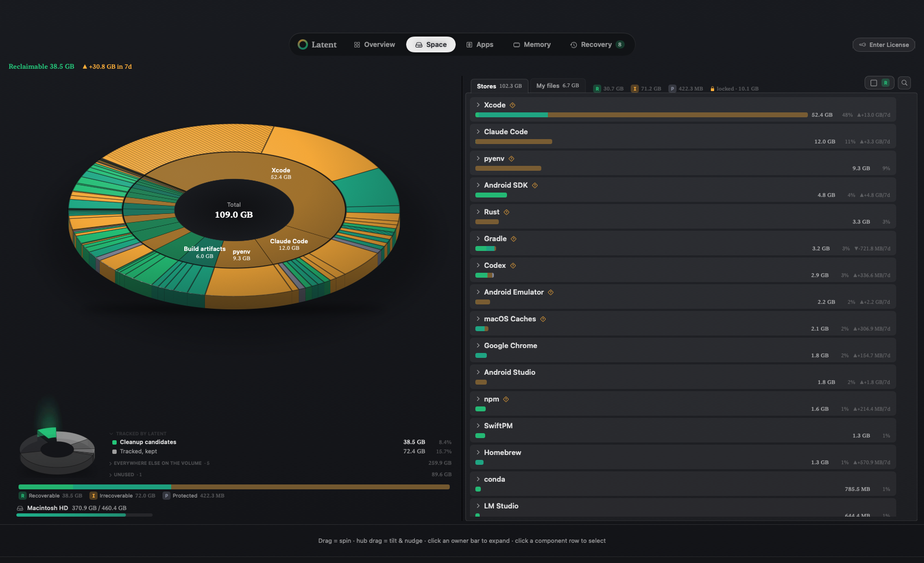Click the Xcode segment in the donut chart
The height and width of the screenshot is (563, 924).
tap(281, 173)
